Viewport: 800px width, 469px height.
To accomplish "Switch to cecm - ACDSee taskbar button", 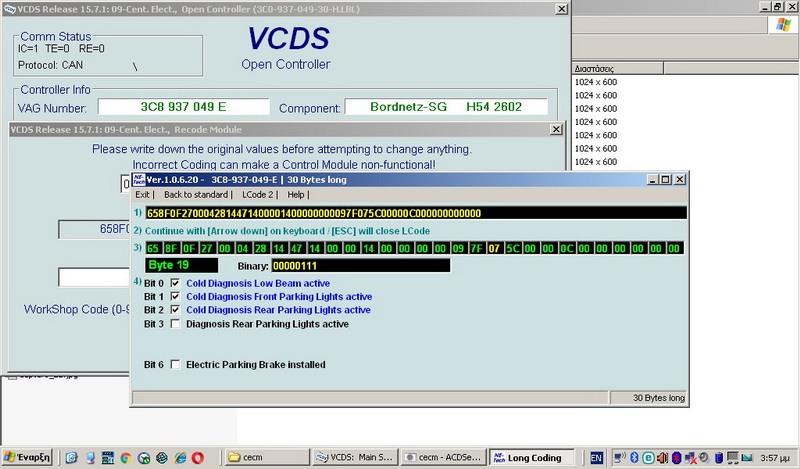I will (x=443, y=457).
